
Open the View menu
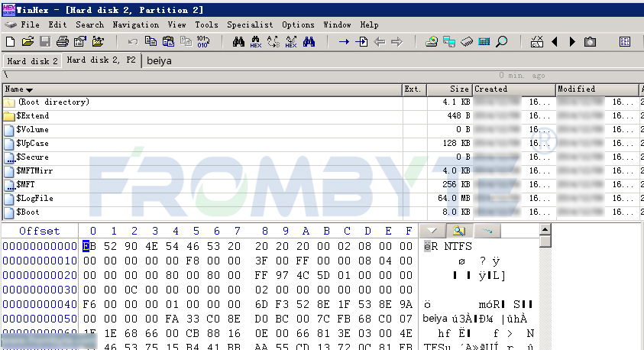pyautogui.click(x=176, y=24)
